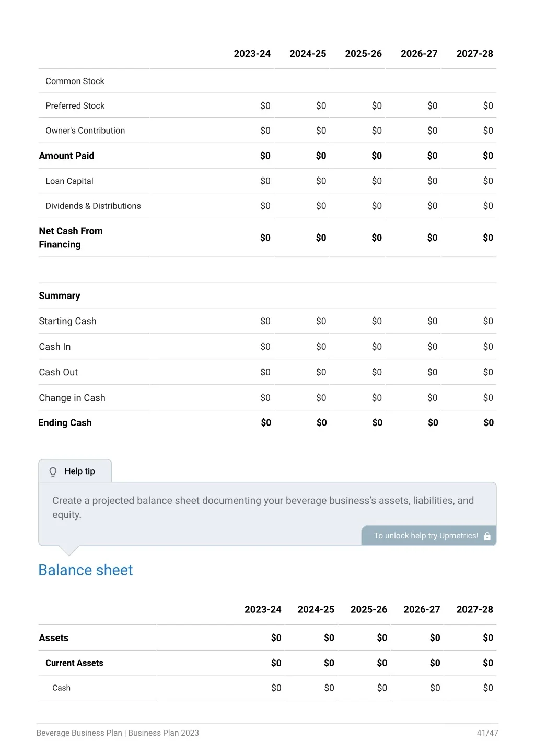Screen dimensions: 535x756
Task: Select Dividends & Distributions row label
Action: pos(93,206)
